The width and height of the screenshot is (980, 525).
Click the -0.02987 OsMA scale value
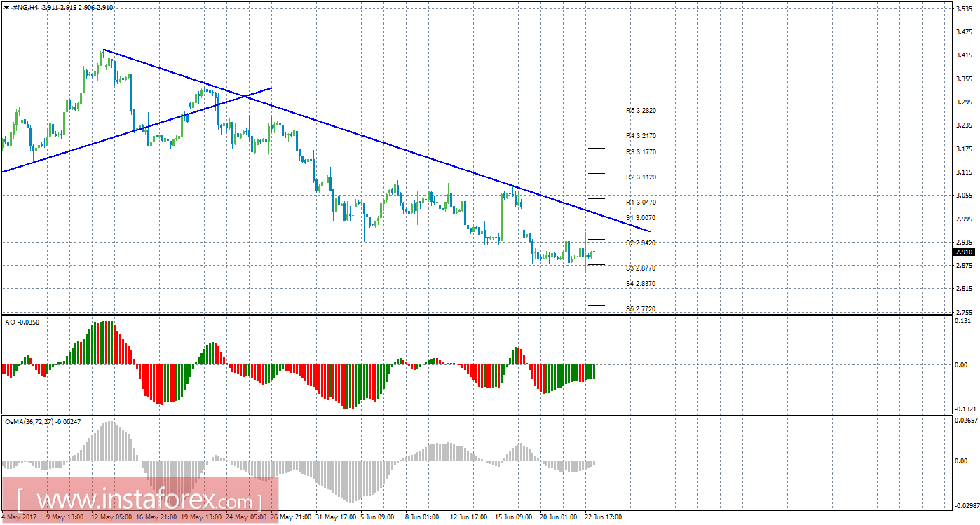coord(966,505)
